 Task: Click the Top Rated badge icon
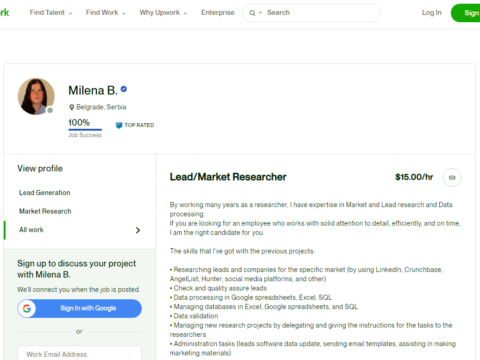pyautogui.click(x=119, y=125)
